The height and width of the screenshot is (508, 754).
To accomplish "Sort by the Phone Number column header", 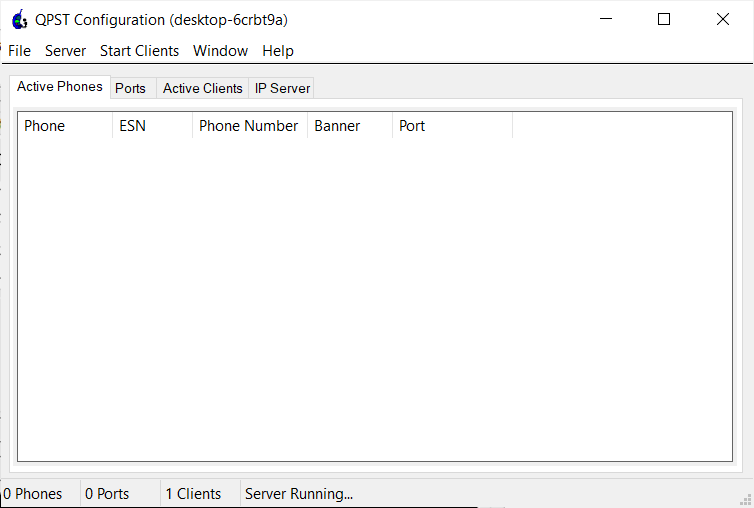I will tap(250, 126).
